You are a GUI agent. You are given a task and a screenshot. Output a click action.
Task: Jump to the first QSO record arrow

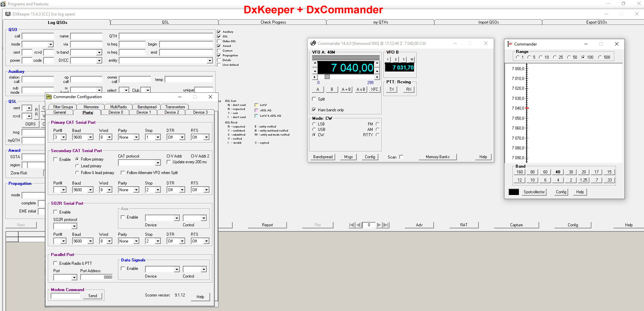coord(352,225)
